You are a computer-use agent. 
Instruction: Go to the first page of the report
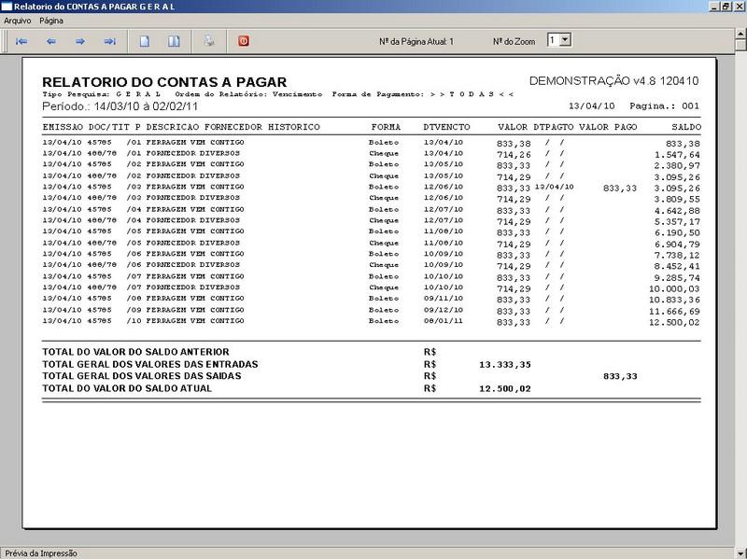click(x=21, y=41)
